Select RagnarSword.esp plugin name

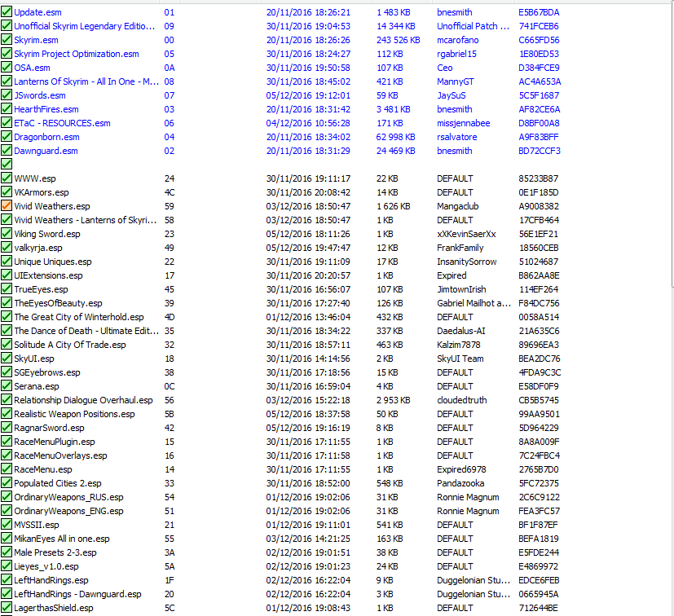click(49, 428)
